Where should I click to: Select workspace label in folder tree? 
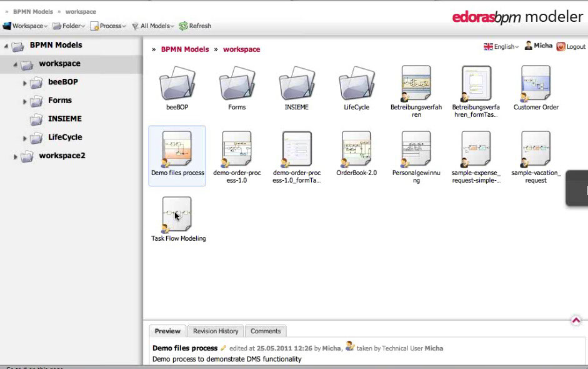[59, 63]
